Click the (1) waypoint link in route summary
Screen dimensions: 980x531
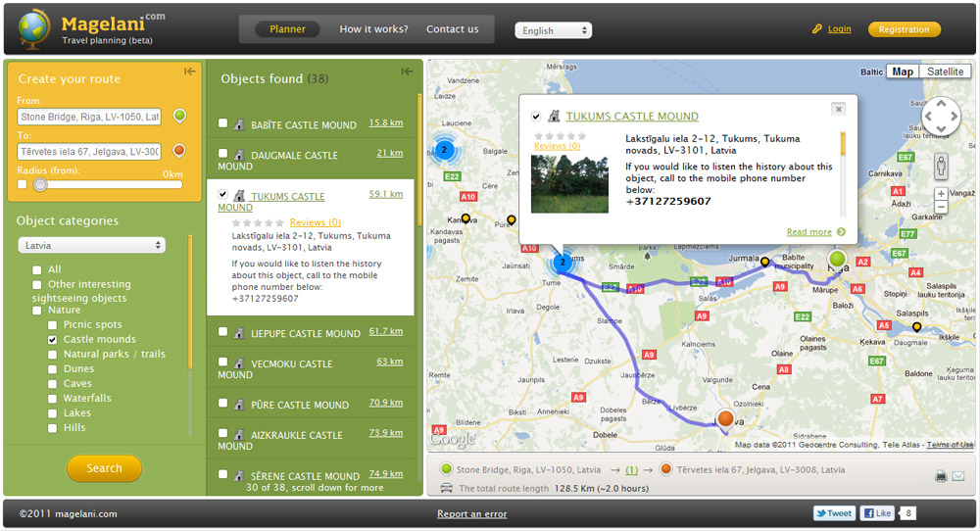coord(632,470)
